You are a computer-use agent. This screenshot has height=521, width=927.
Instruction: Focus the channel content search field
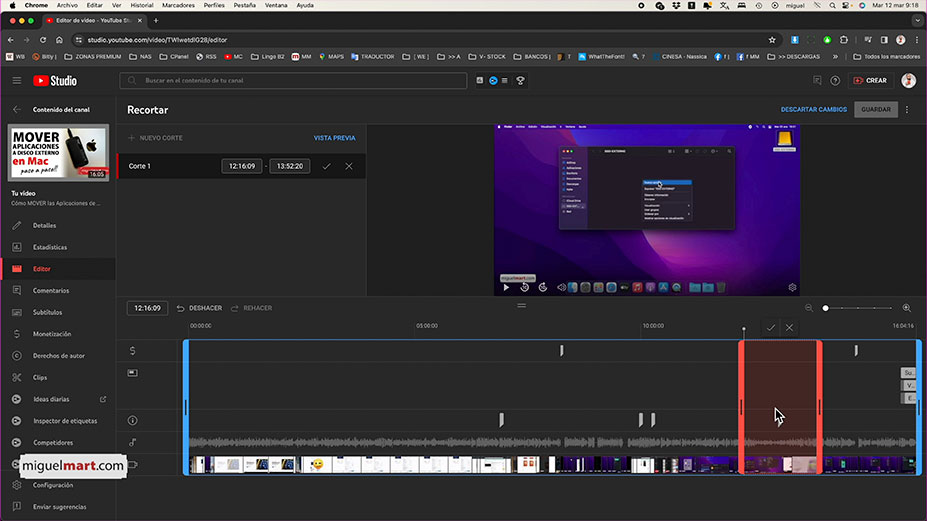[293, 80]
